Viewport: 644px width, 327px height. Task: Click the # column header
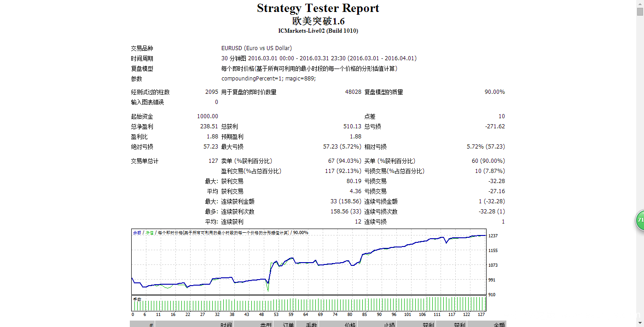[x=151, y=324]
